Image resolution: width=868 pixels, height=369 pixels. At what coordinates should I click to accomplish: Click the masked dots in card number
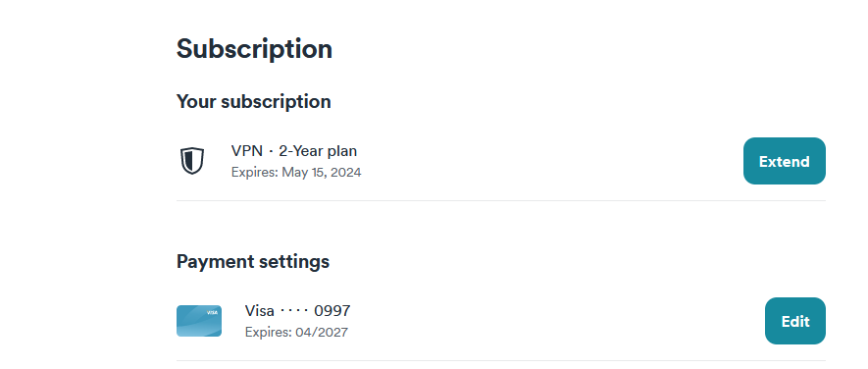click(294, 311)
